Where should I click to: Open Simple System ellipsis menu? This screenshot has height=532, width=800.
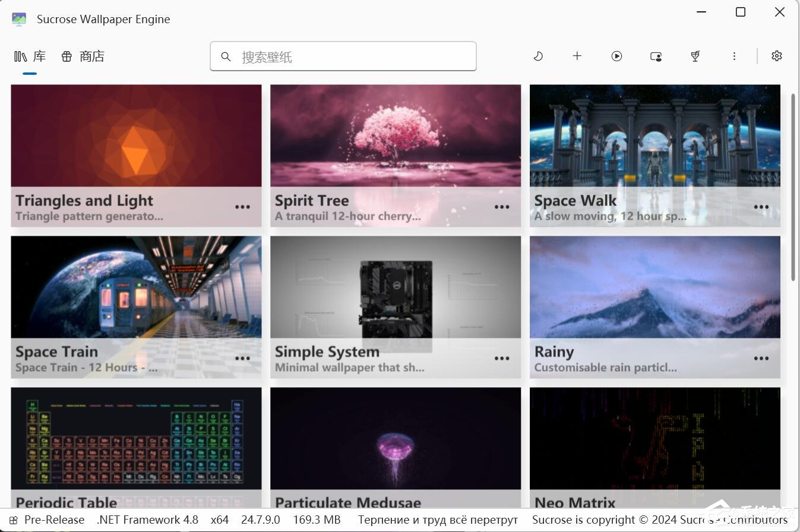click(502, 359)
